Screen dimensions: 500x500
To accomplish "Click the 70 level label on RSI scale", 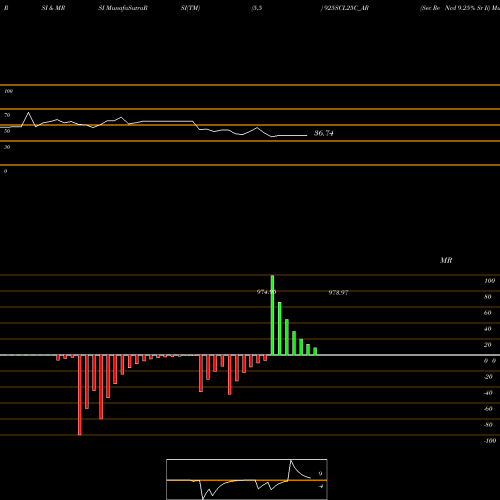I will pos(7,115).
